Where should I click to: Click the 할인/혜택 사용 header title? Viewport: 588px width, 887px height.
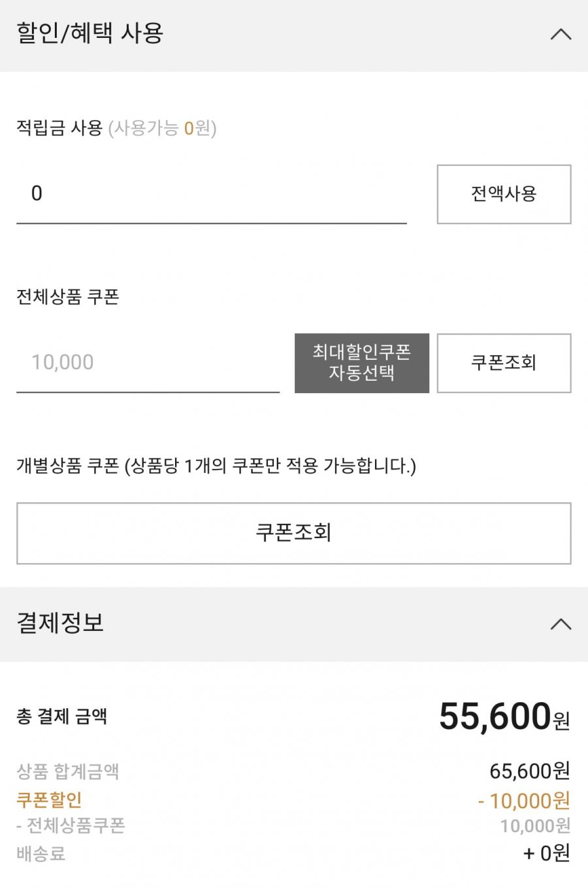(x=90, y=33)
